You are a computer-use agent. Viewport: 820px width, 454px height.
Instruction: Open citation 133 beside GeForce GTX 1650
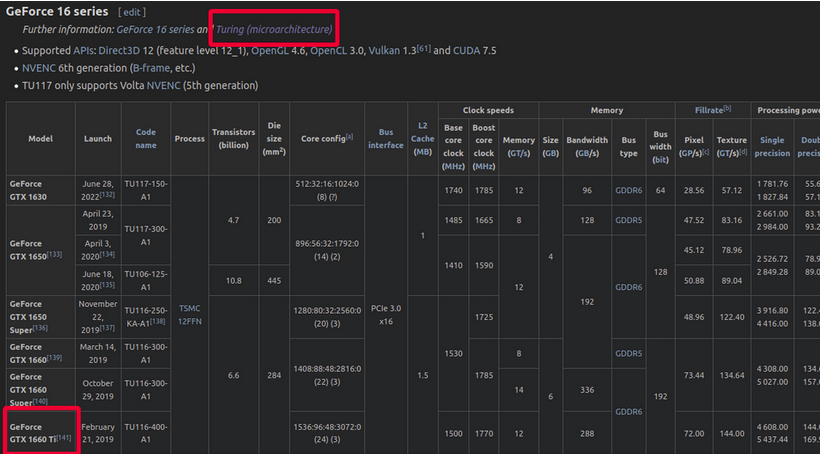(54, 255)
